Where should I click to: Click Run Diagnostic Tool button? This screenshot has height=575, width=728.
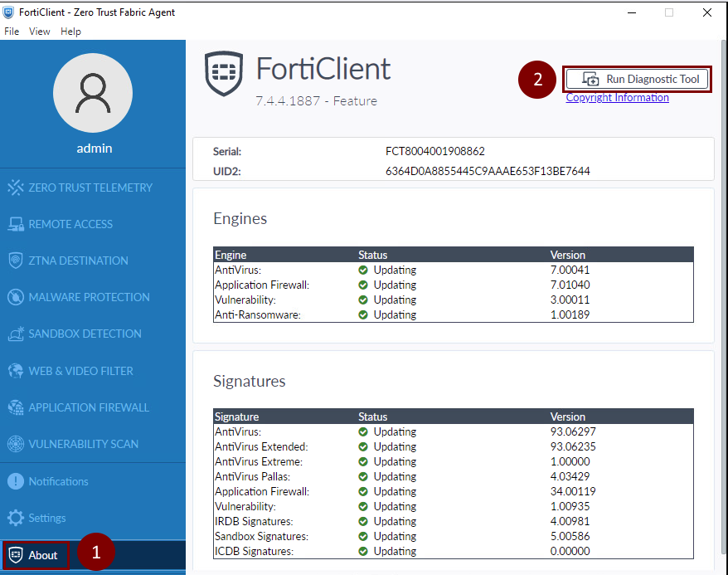click(637, 79)
